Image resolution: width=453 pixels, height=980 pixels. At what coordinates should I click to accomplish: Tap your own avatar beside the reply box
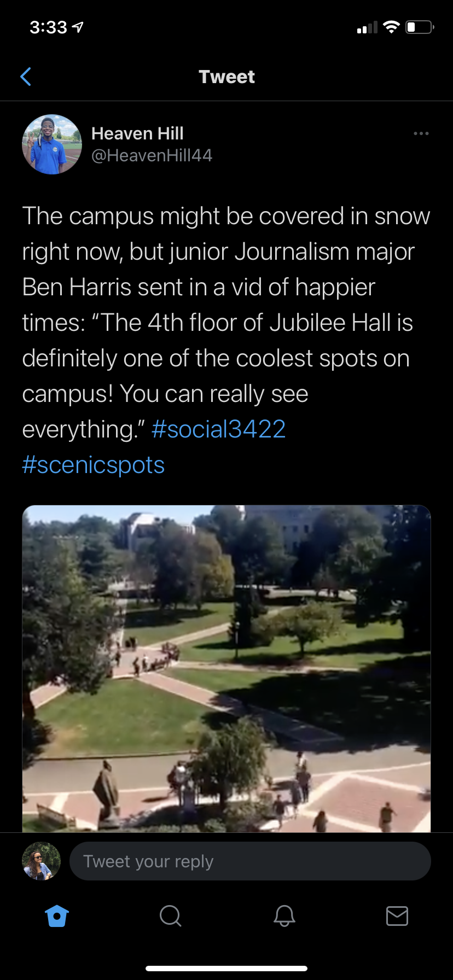click(41, 861)
